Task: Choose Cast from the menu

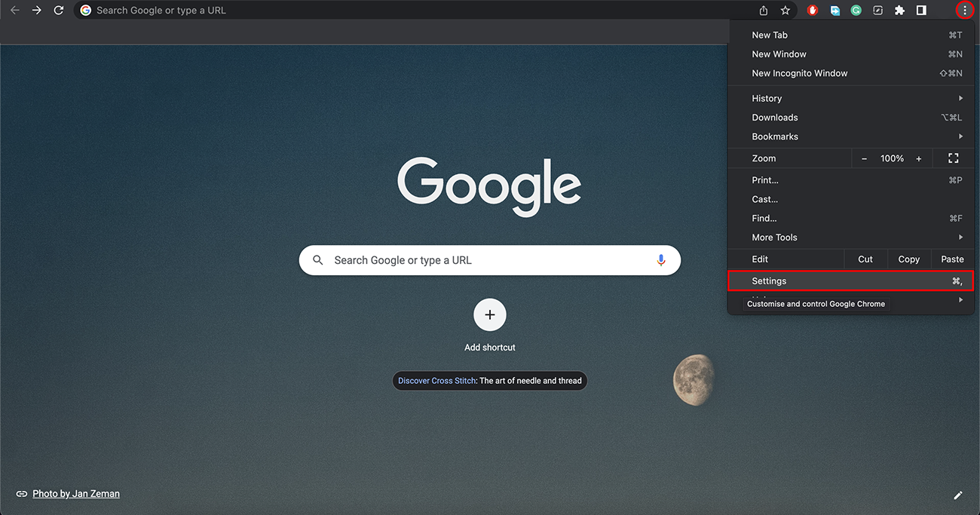Action: tap(851, 199)
